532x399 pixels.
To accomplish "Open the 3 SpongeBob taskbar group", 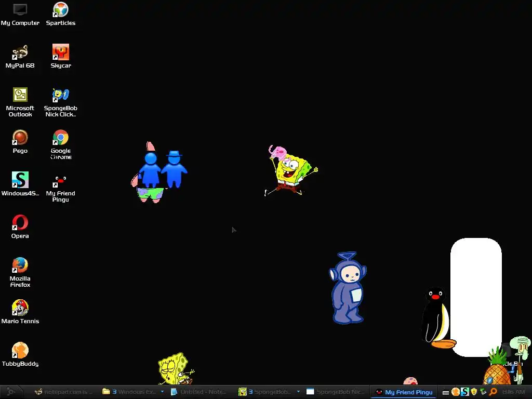I will (264, 392).
